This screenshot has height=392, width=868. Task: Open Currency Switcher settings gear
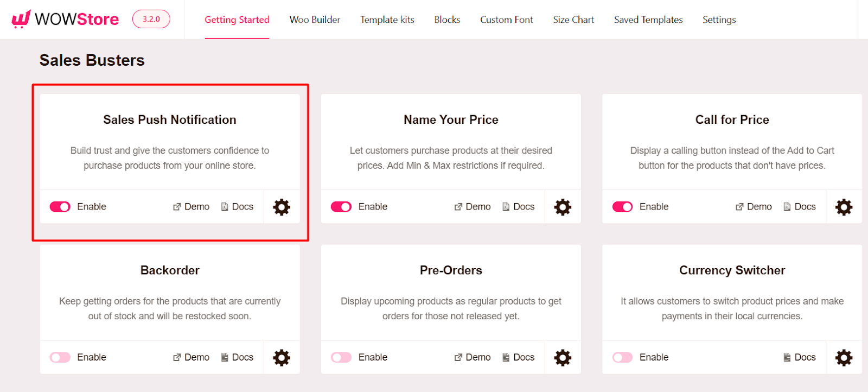843,357
